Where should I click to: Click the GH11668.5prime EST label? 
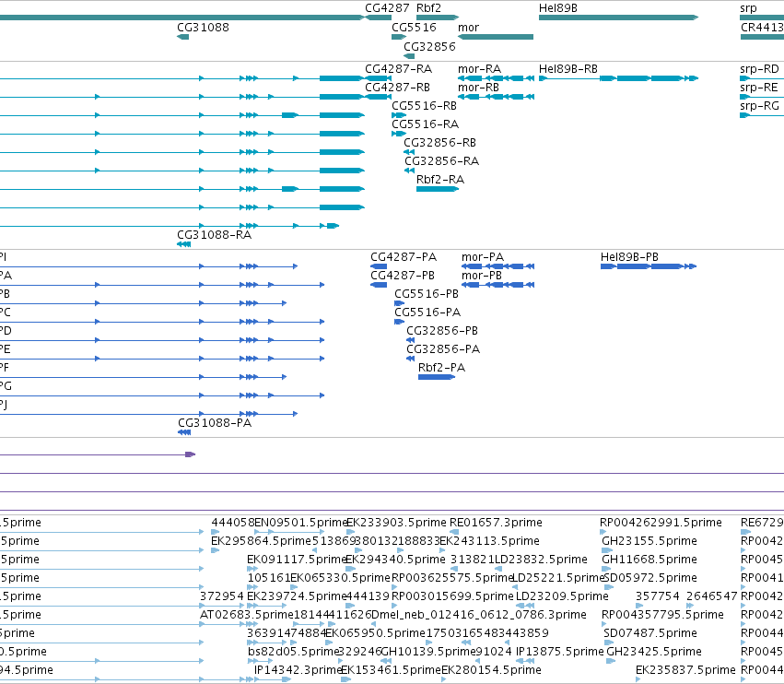(649, 559)
